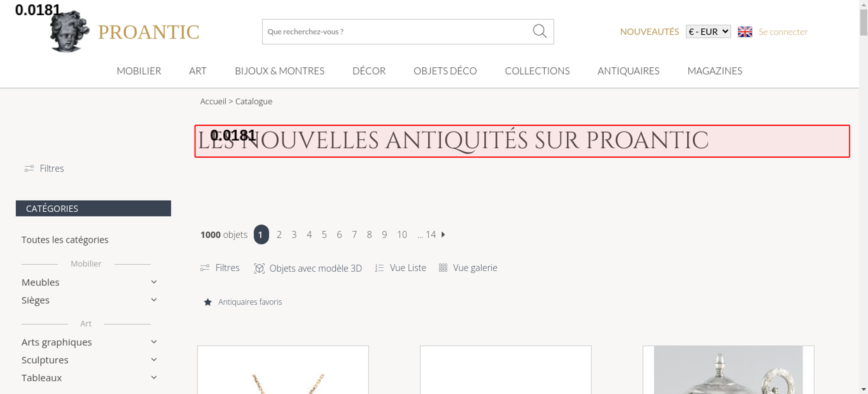Switch to Vue galerie view
The width and height of the screenshot is (868, 394).
coord(468,268)
